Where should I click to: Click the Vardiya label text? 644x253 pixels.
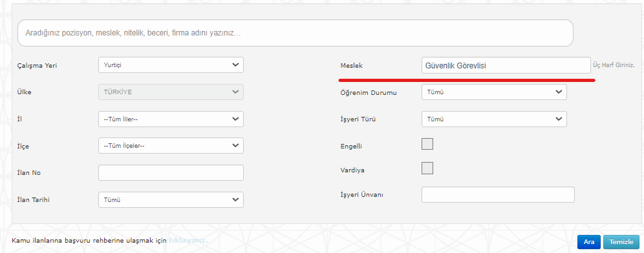352,170
